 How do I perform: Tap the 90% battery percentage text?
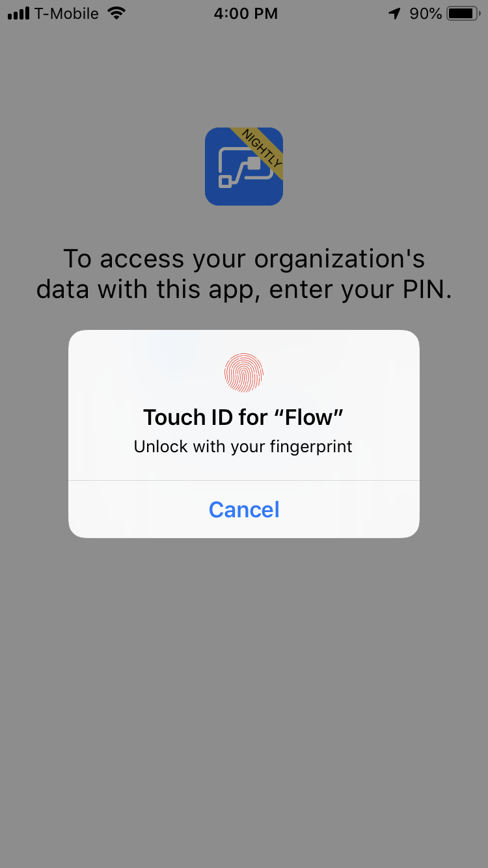tap(426, 13)
